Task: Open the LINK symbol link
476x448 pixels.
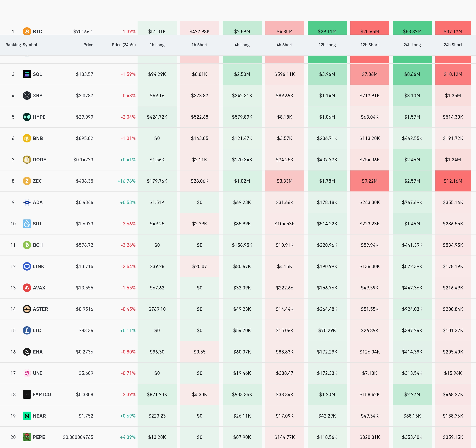Action: [x=38, y=266]
